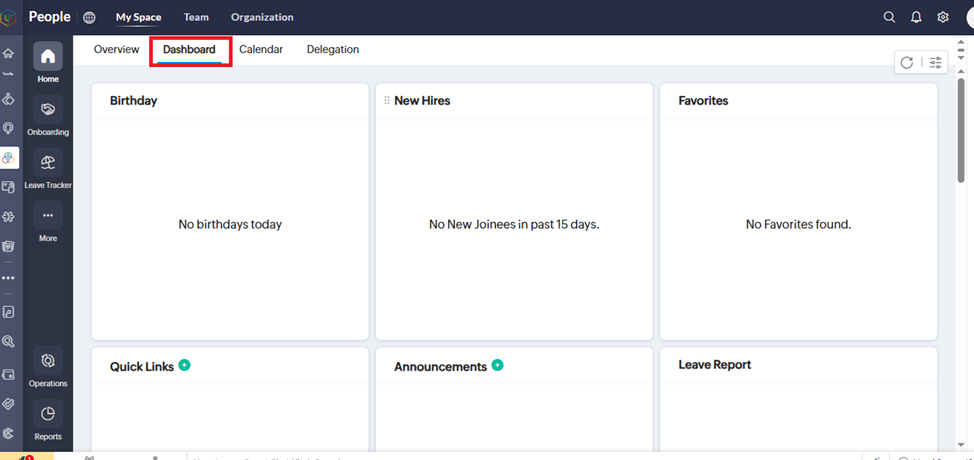Open Leave Tracker in sidebar
This screenshot has width=974, height=460.
pos(48,164)
